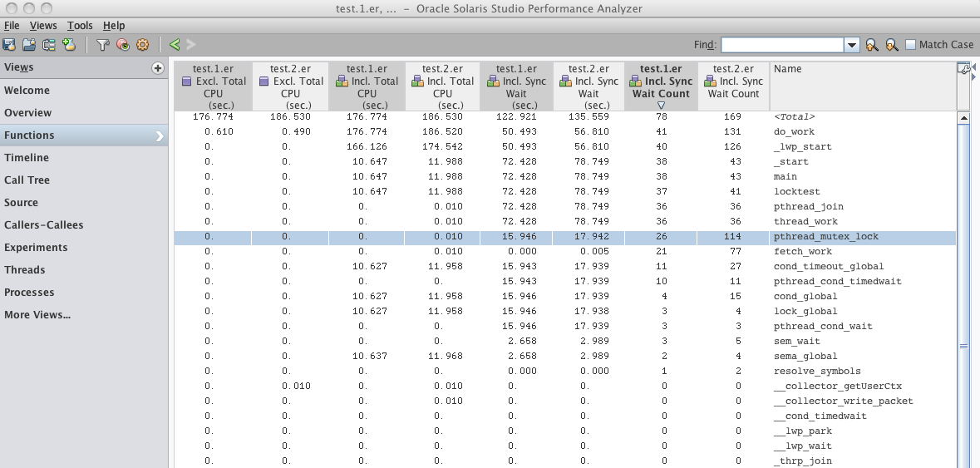Click the Find Previous magnifier icon
This screenshot has width=980, height=468.
[x=871, y=44]
